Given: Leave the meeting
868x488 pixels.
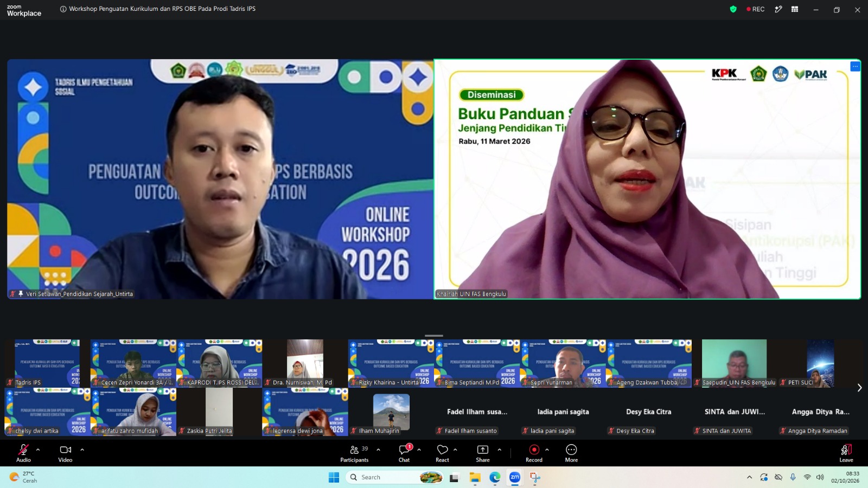Looking at the screenshot, I should (846, 453).
